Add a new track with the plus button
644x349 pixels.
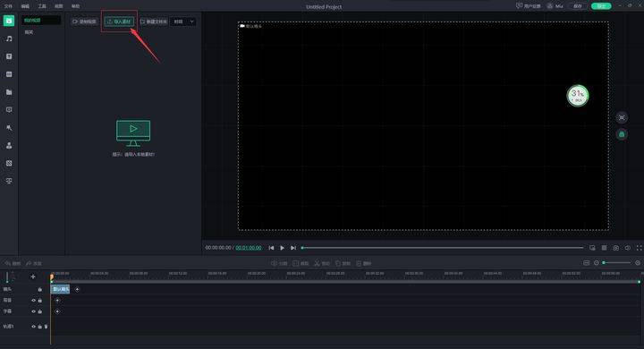33,277
